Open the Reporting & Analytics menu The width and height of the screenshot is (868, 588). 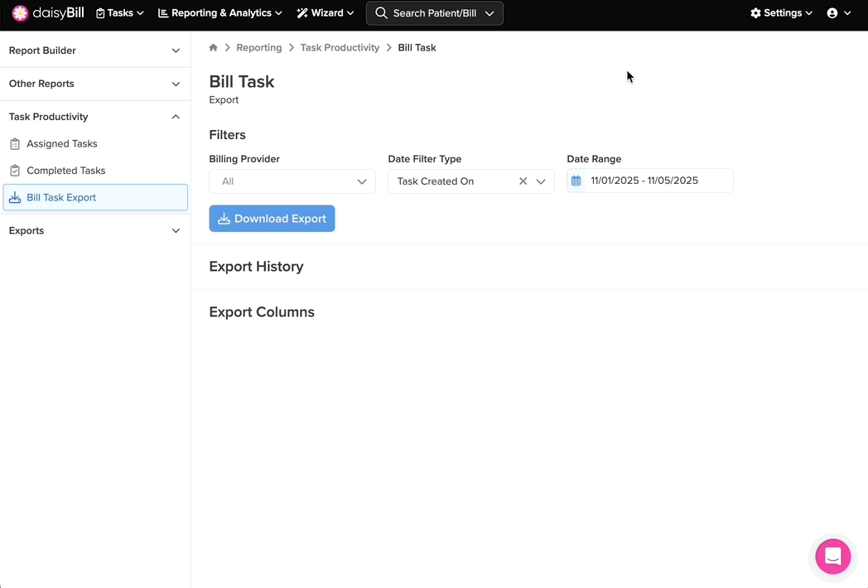pos(220,13)
